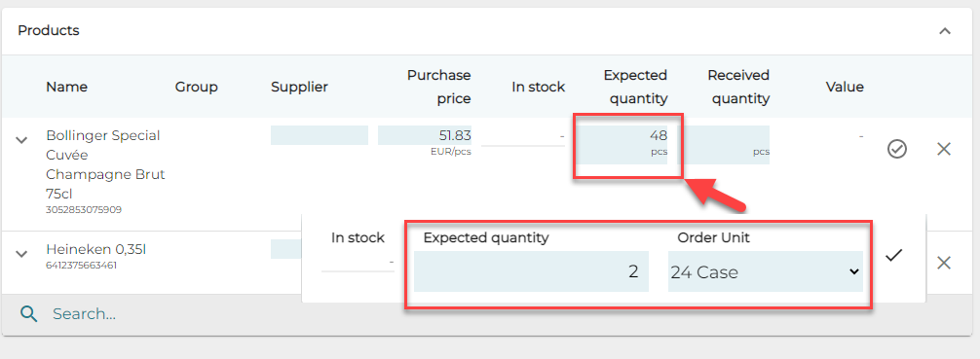Remove the Heineken product with X icon
980x359 pixels.
pyautogui.click(x=944, y=263)
